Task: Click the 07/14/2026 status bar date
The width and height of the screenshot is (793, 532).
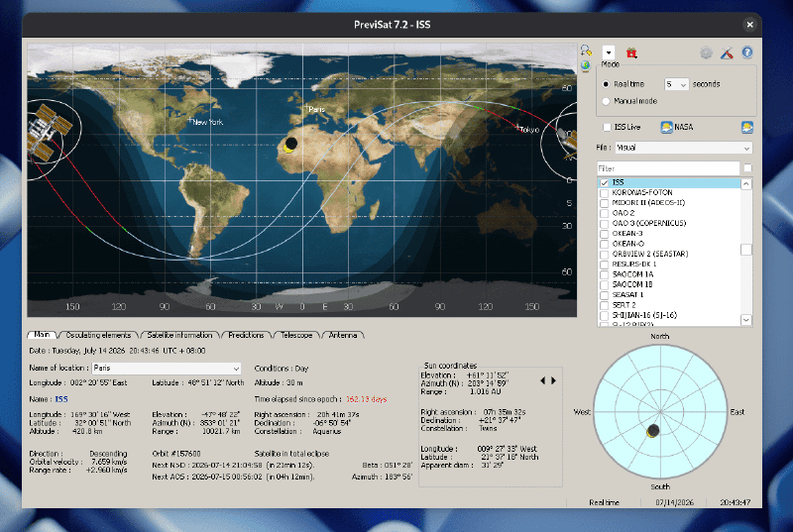Action: point(675,502)
